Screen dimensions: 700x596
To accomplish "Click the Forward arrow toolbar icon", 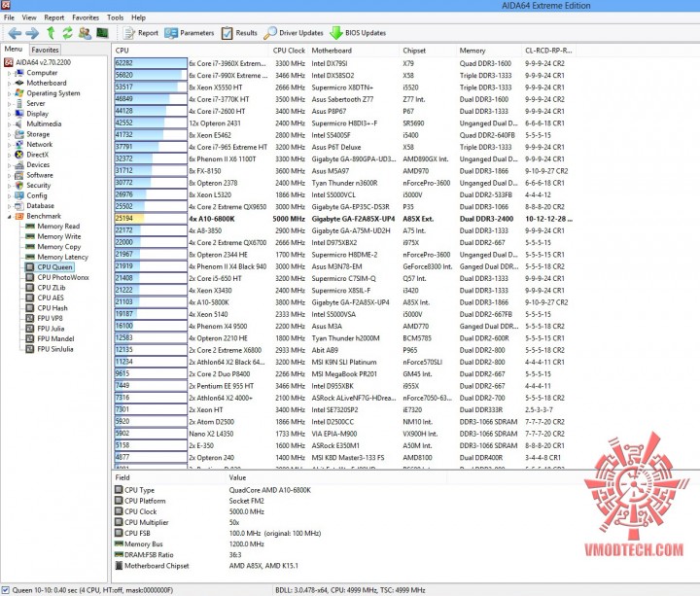I will click(x=32, y=33).
